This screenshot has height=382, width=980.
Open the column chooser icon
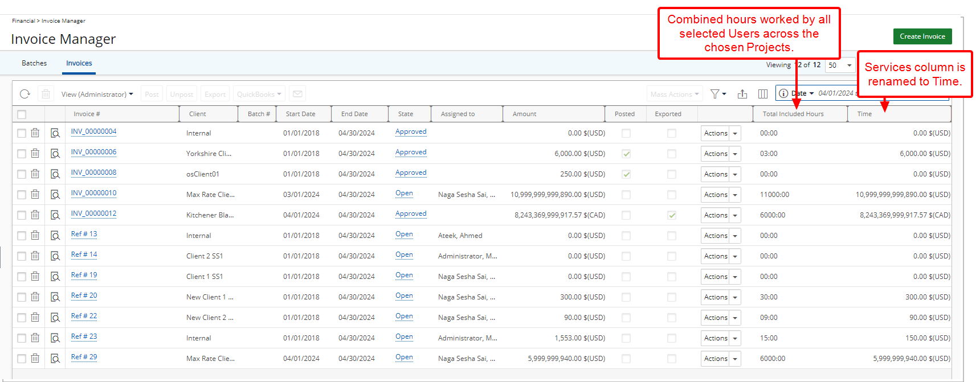point(763,94)
